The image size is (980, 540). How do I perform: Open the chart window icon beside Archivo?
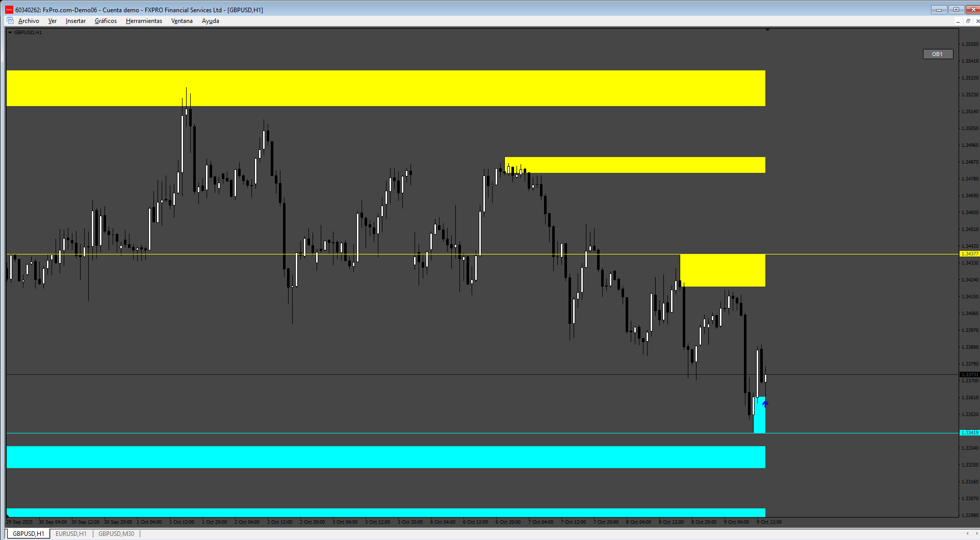point(10,21)
